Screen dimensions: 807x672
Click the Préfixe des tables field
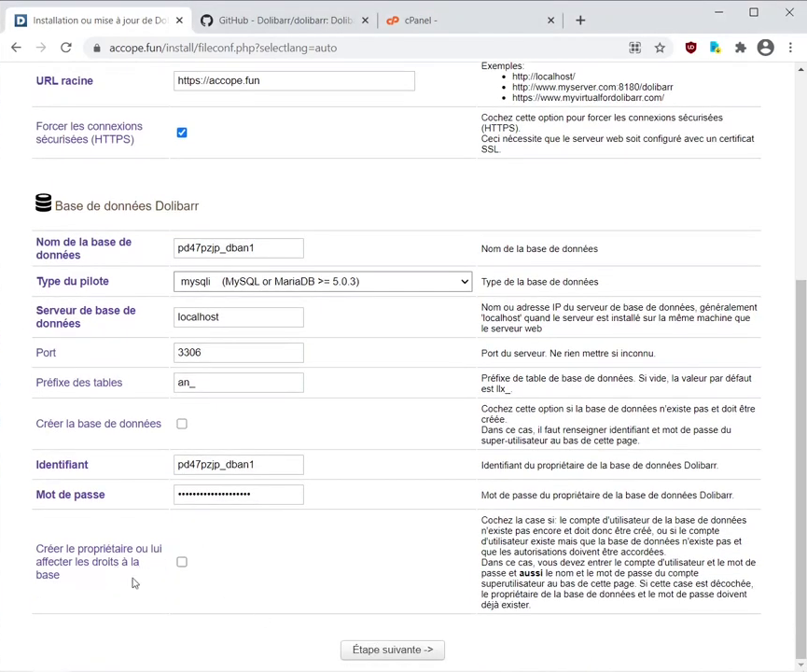238,383
